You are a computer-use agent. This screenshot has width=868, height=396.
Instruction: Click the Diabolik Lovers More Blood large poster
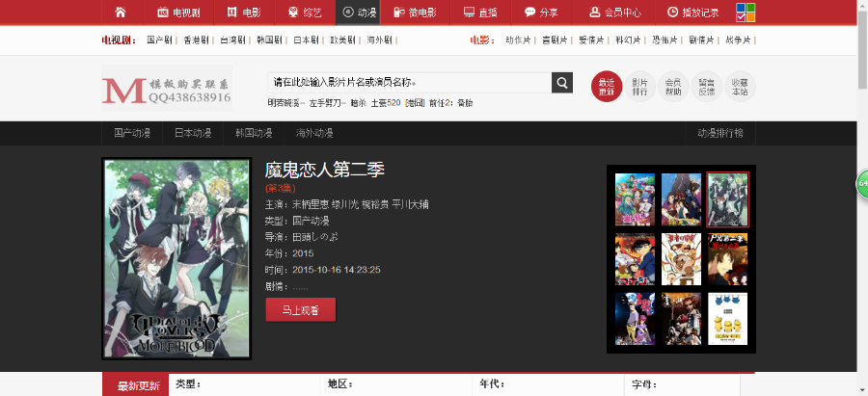click(x=176, y=258)
